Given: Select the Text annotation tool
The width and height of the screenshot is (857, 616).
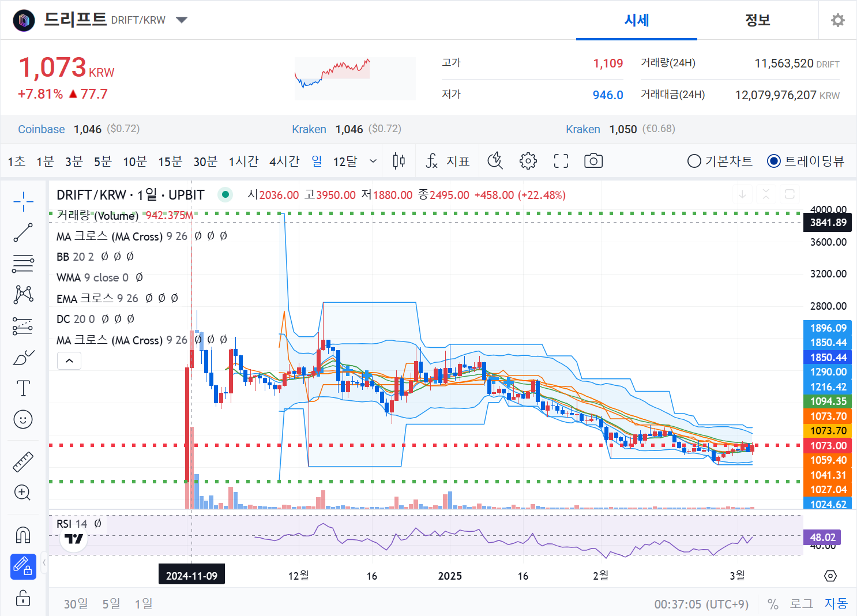Looking at the screenshot, I should 23,388.
